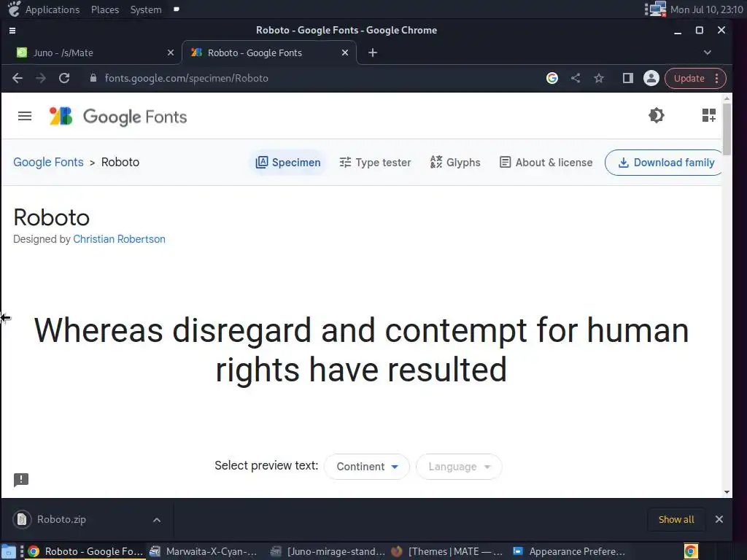The image size is (747, 560).
Task: Open a new browser tab
Action: [373, 52]
